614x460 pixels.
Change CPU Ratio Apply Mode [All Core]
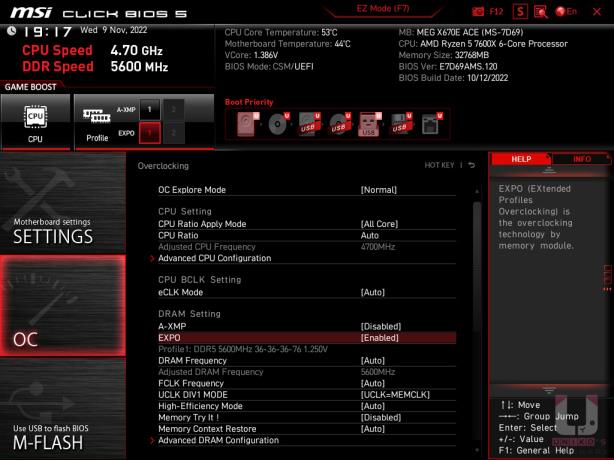coord(379,224)
